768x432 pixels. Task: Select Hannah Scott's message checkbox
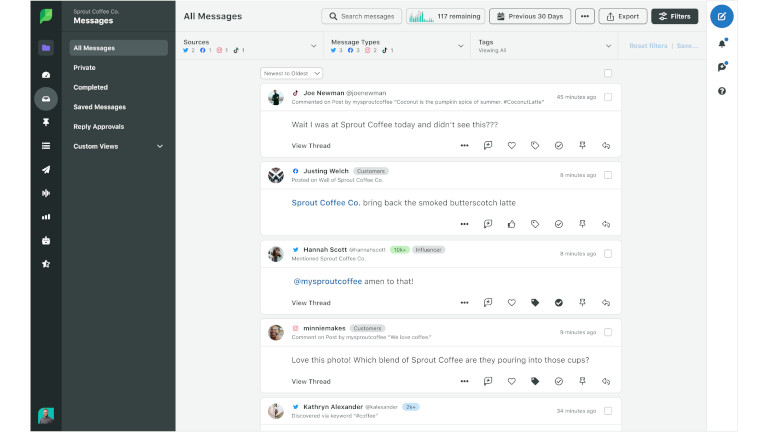click(x=608, y=254)
